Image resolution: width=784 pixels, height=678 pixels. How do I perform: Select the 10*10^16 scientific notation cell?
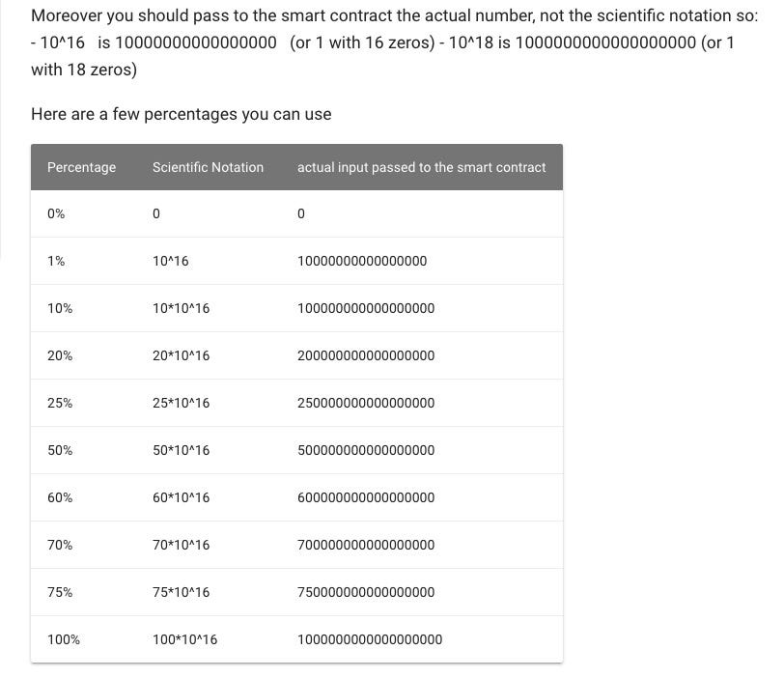181,308
